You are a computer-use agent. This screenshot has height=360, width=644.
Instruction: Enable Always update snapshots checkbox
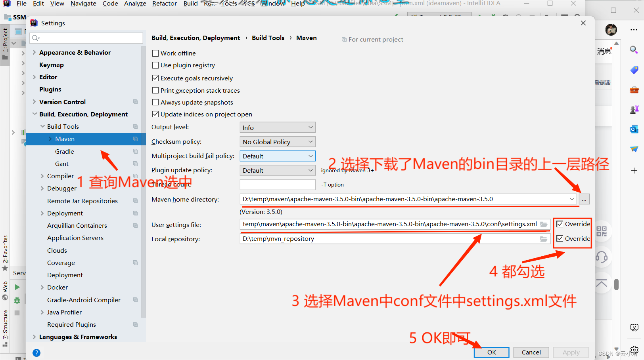click(155, 102)
